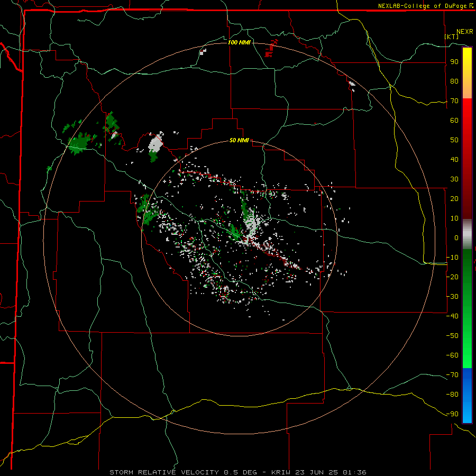Click the positive 60 knot scale value

coord(454,120)
